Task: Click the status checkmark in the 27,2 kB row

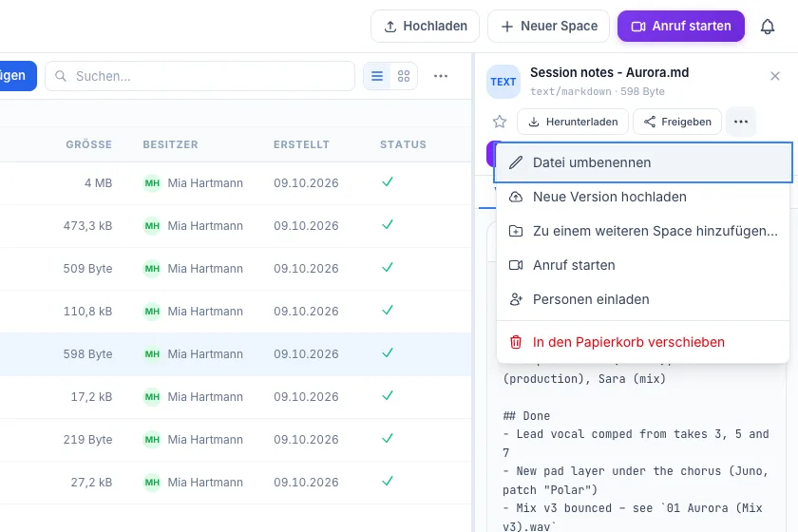Action: point(388,481)
